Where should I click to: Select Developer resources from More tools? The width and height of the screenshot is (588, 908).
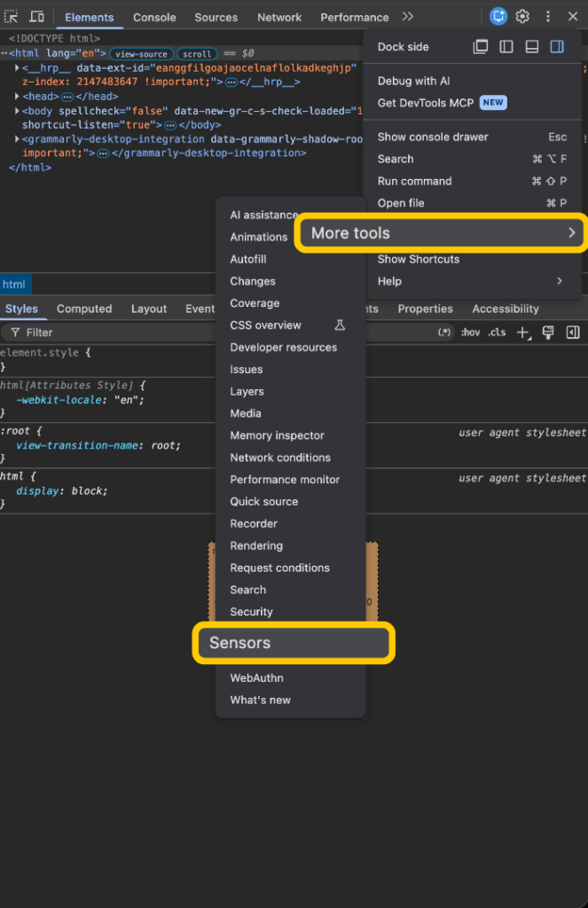point(290,348)
